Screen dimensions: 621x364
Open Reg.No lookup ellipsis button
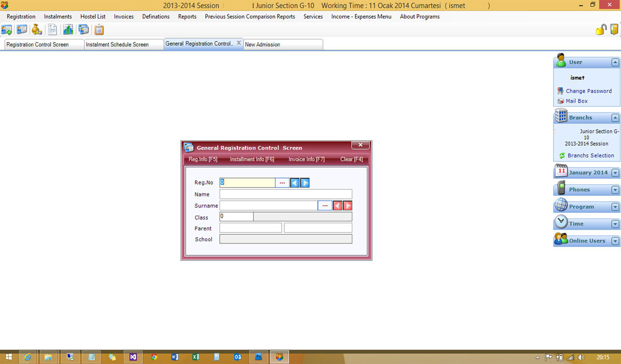(x=283, y=183)
